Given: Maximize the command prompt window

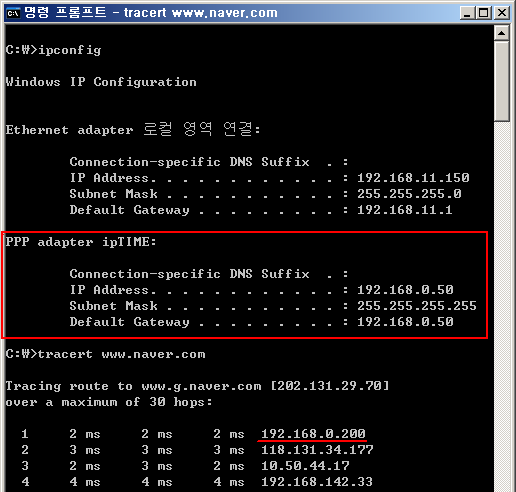Looking at the screenshot, I should pos(484,13).
